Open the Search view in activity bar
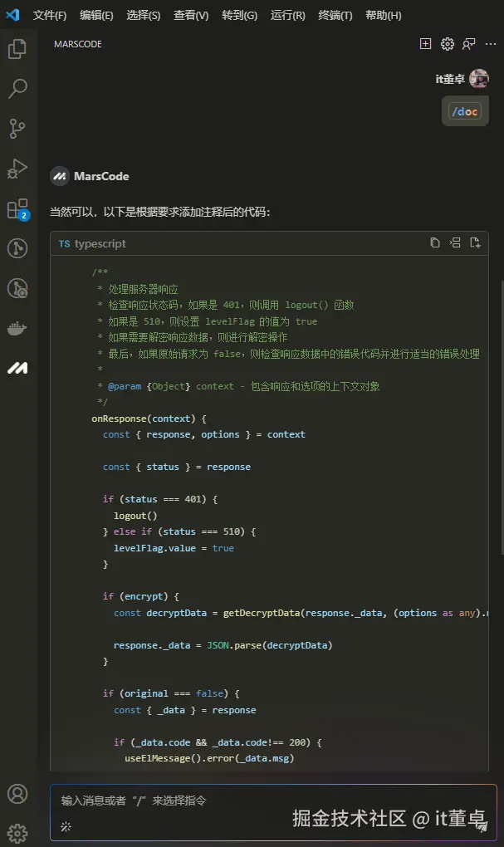This screenshot has width=504, height=847. (x=17, y=89)
